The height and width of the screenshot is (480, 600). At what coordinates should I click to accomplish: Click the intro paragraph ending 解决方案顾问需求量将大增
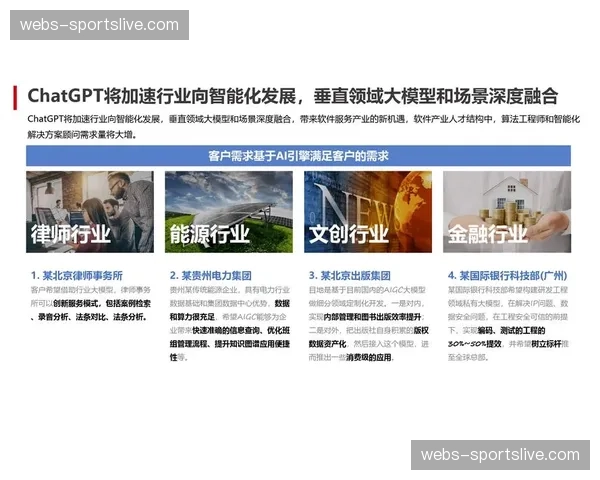[303, 127]
